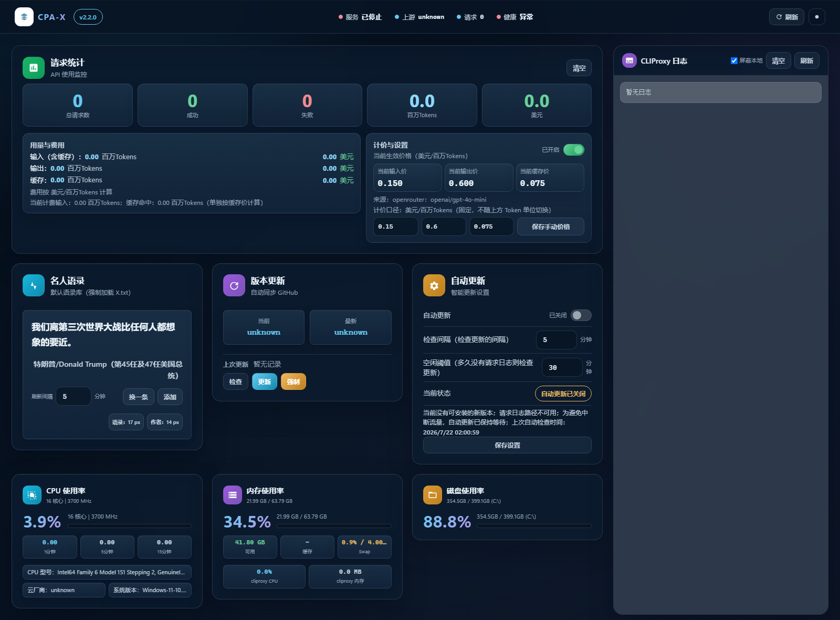Click the 检查间隔 minutes input field
Screen dimensions: 840x620
[x=556, y=339]
